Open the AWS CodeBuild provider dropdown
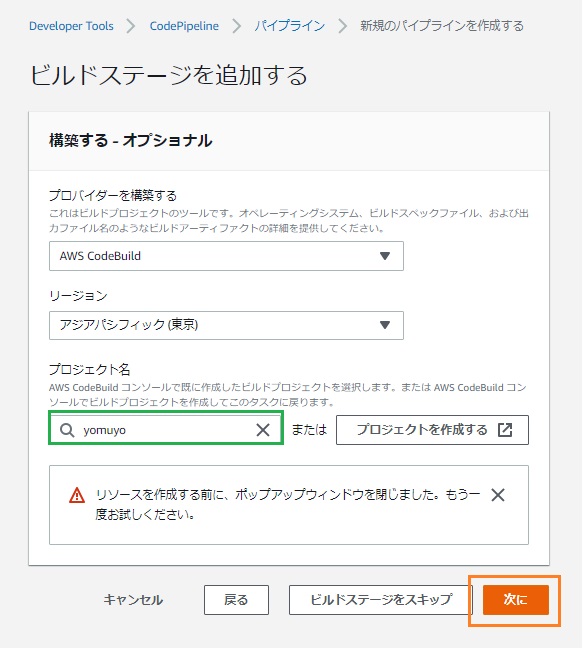 tap(226, 256)
